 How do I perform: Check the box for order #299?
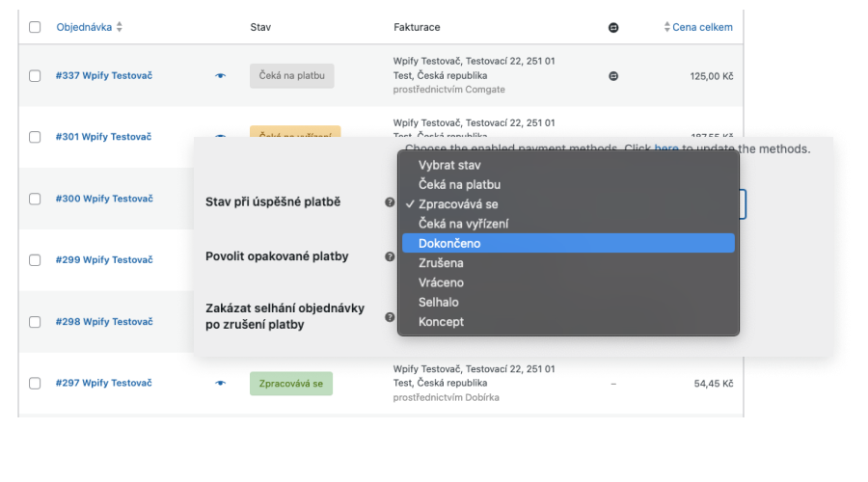[35, 260]
